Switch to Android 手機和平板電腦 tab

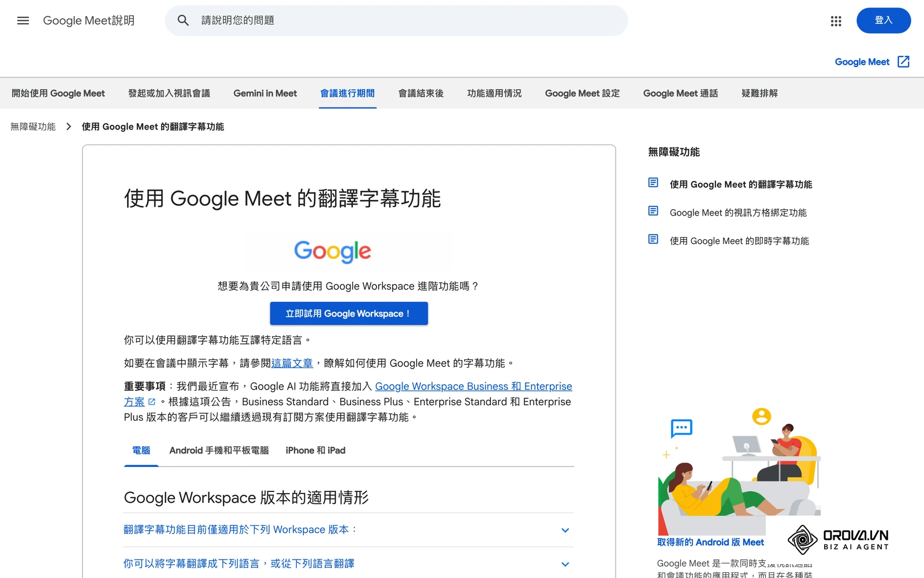coord(219,450)
